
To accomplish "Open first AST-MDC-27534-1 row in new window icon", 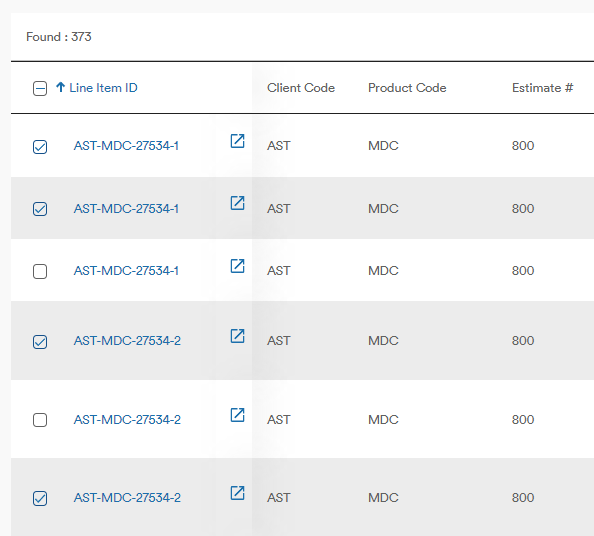I will 238,141.
